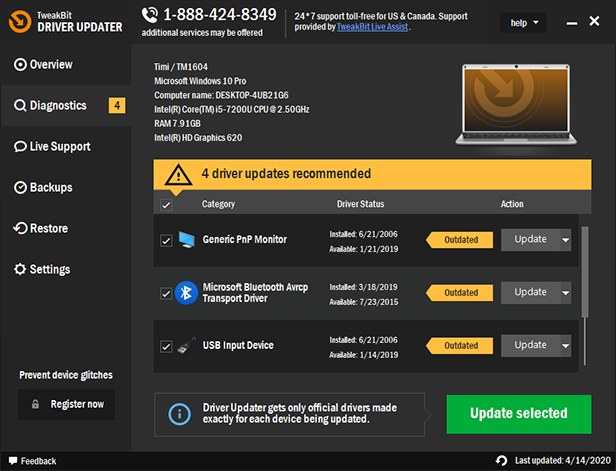Click the blue info circle icon

click(x=180, y=414)
